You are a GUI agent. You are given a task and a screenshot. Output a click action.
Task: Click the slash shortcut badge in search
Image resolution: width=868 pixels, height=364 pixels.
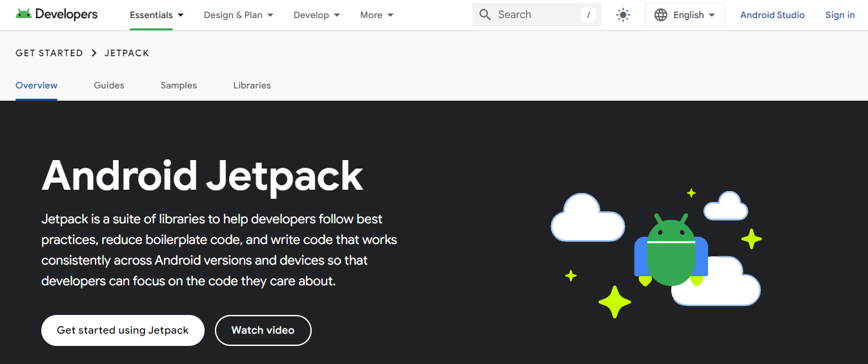tap(588, 15)
